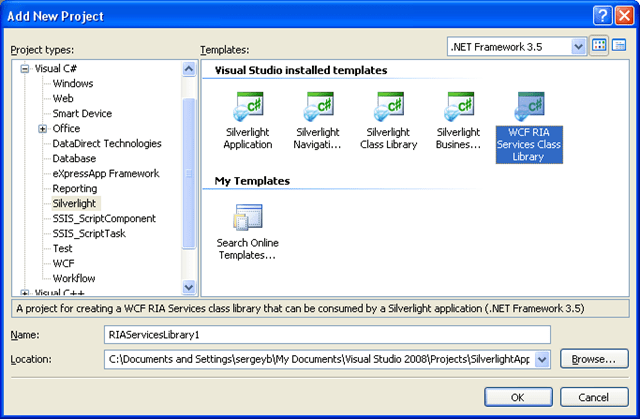This screenshot has height=419, width=640.
Task: Select the Workflow project type
Action: (x=74, y=279)
